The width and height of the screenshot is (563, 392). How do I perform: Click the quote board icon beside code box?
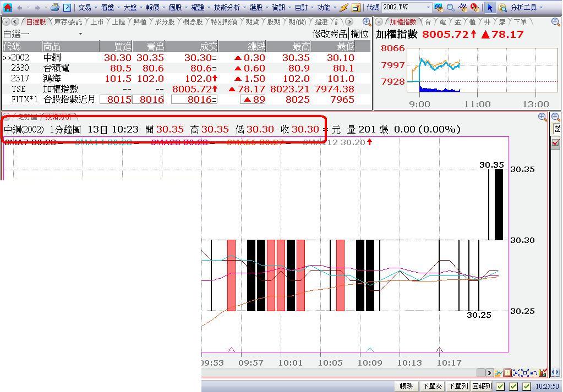438,7
